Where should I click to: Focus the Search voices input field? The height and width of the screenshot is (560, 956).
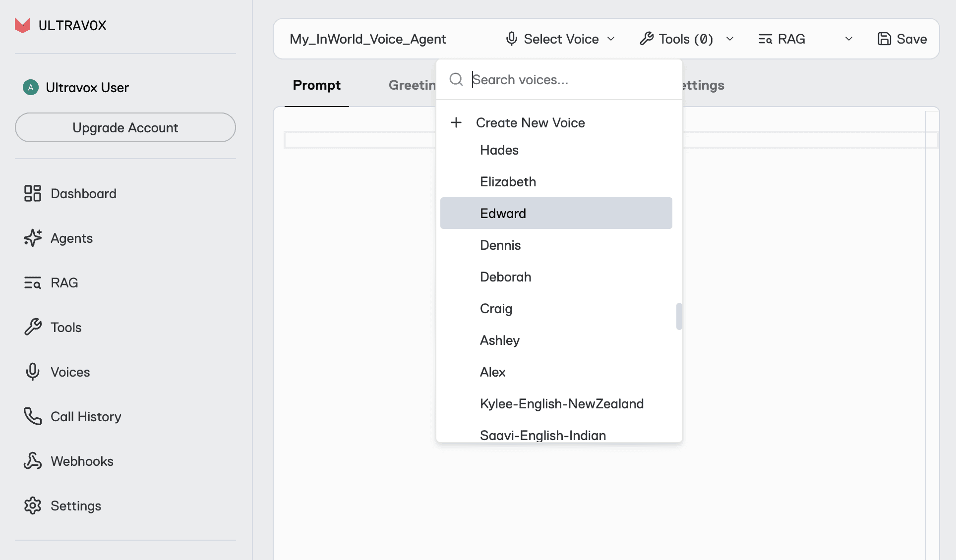click(x=570, y=80)
